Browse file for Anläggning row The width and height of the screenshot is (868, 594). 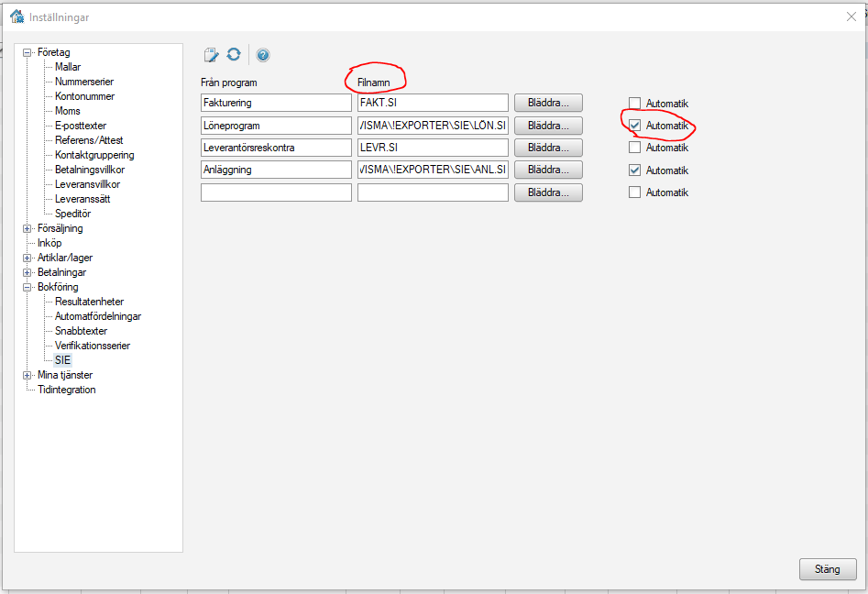[x=548, y=170]
